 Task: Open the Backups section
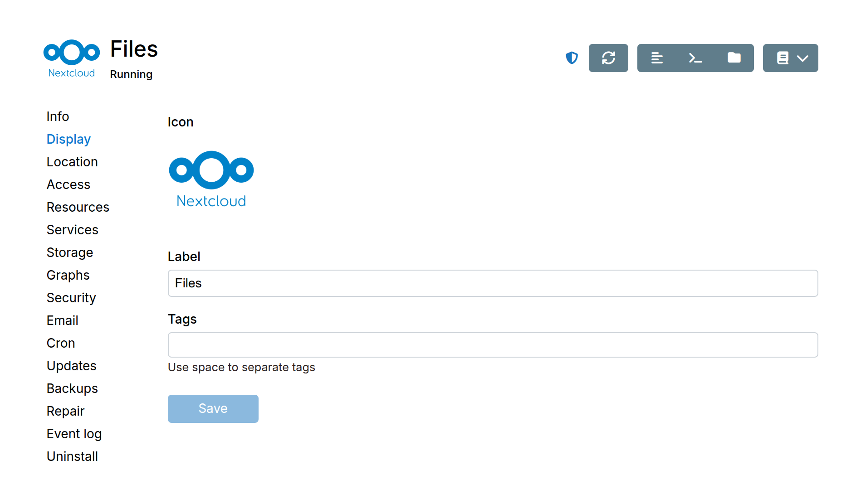click(x=72, y=388)
